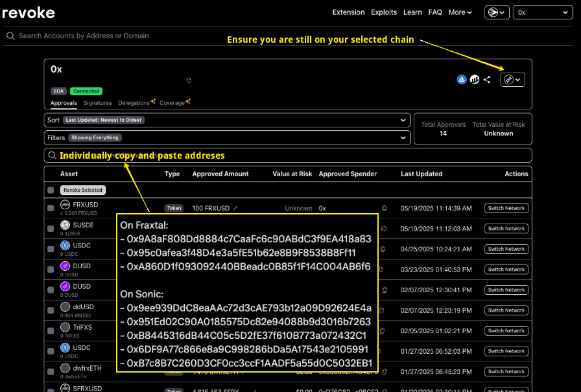Click the portfolio bar chart icon
This screenshot has width=581, height=392.
[475, 80]
